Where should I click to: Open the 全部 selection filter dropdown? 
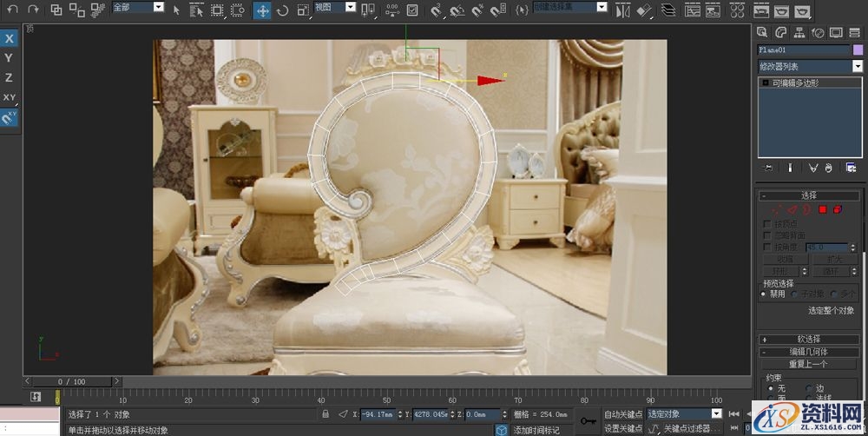click(158, 7)
